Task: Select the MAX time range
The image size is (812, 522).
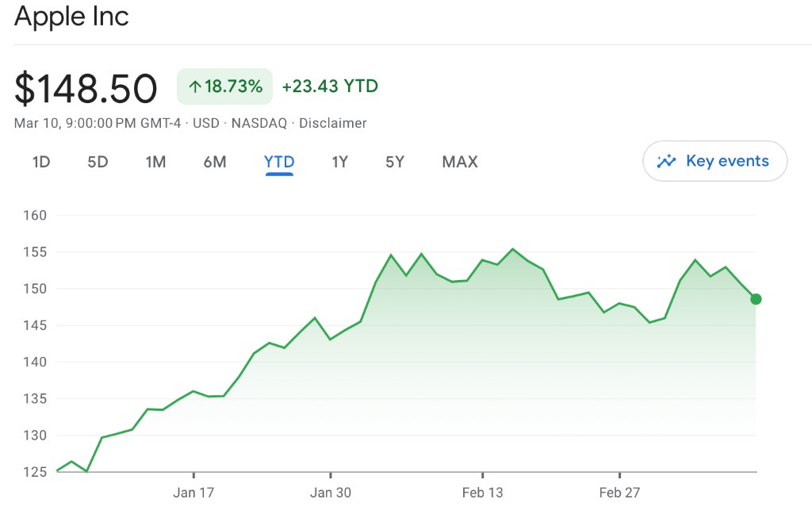Action: pyautogui.click(x=460, y=162)
